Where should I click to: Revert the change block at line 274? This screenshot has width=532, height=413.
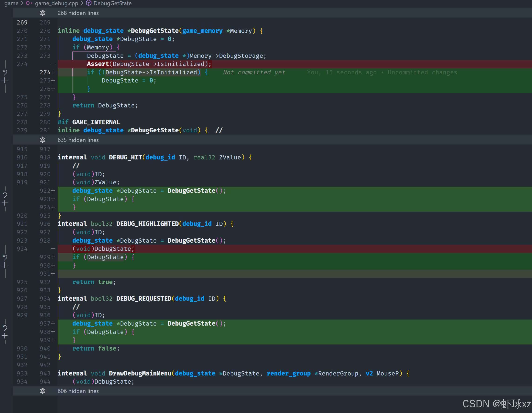pyautogui.click(x=5, y=72)
